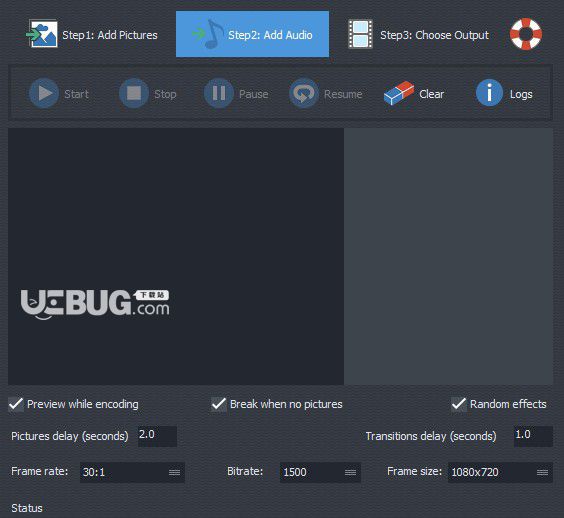Screen dimensions: 564x518
Task: Click the Add Pictures image icon
Action: [x=42, y=34]
